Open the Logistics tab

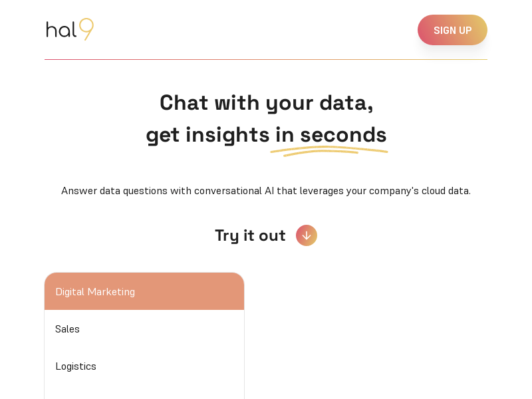(144, 366)
